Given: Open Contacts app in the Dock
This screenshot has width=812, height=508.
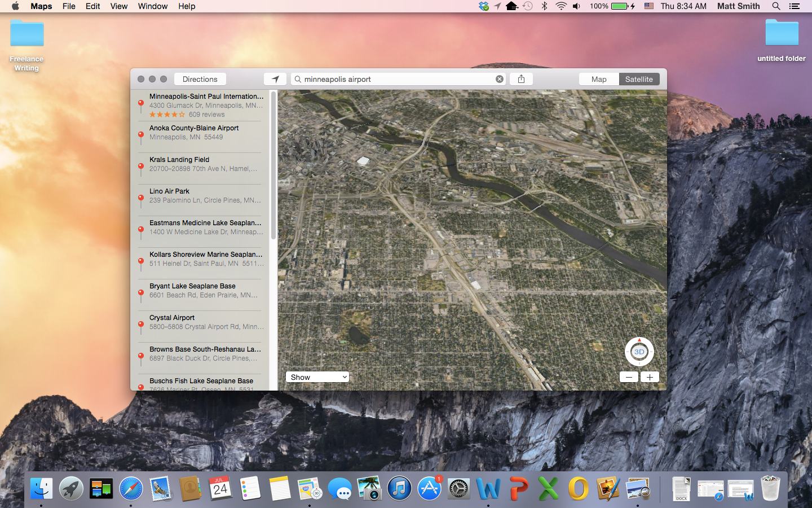Looking at the screenshot, I should pyautogui.click(x=191, y=488).
